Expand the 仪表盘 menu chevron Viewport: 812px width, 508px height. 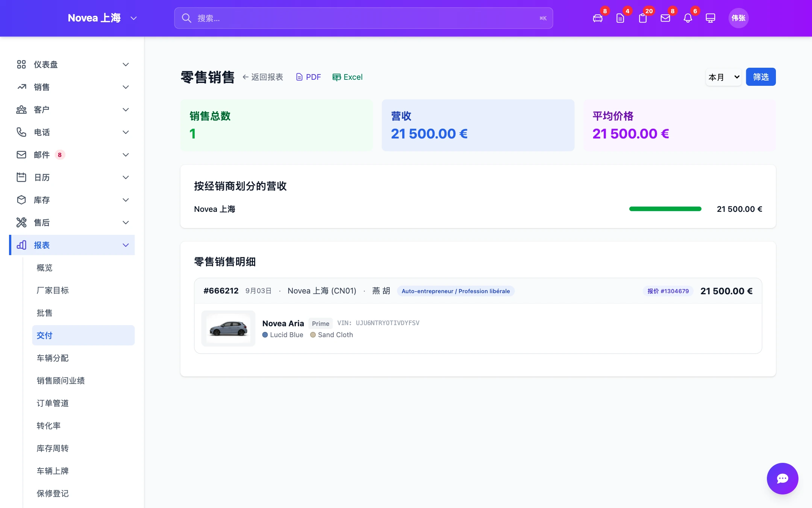[x=126, y=64]
